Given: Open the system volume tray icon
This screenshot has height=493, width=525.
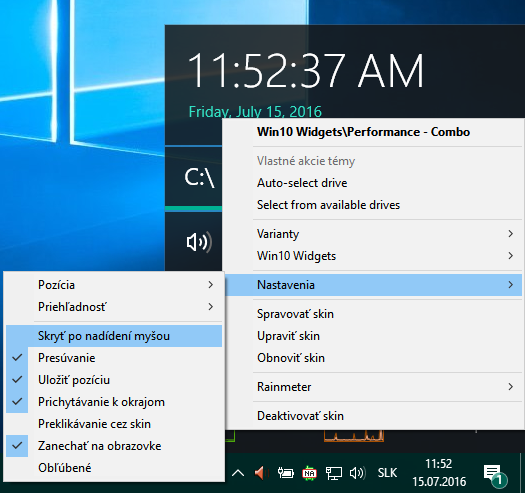Looking at the screenshot, I should coord(358,473).
